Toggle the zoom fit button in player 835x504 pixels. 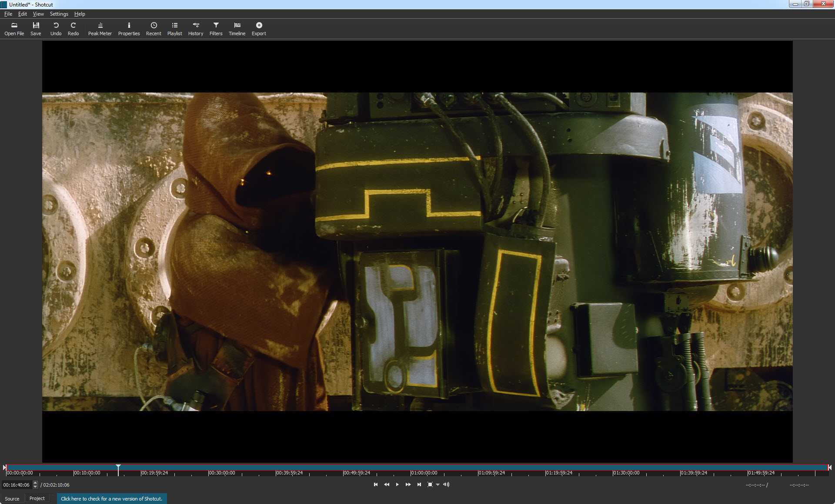[430, 484]
